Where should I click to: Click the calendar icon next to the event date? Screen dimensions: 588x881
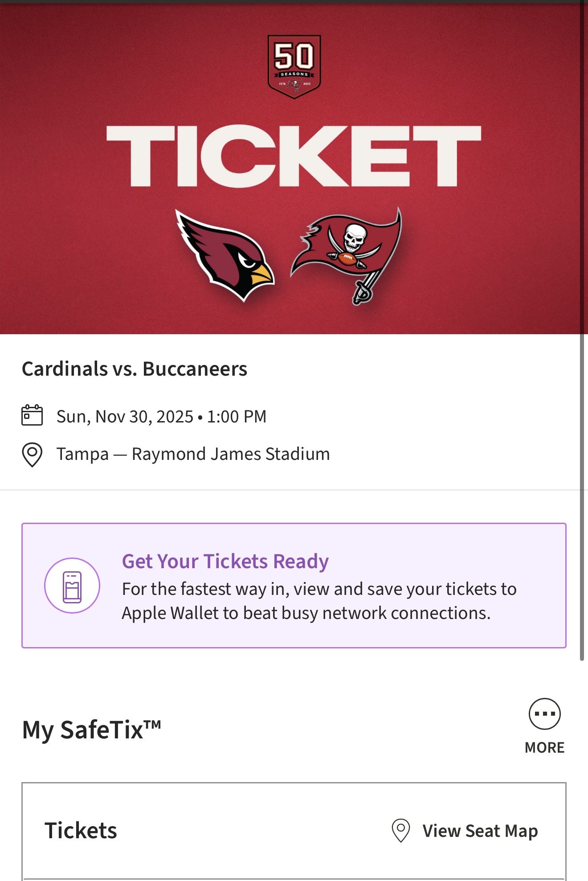(31, 416)
